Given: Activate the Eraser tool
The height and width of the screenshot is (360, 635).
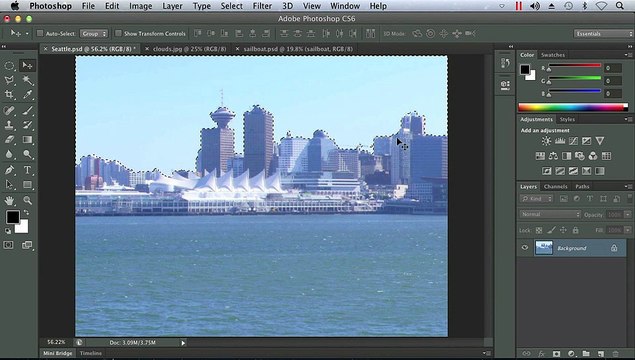Looking at the screenshot, I should tap(9, 140).
